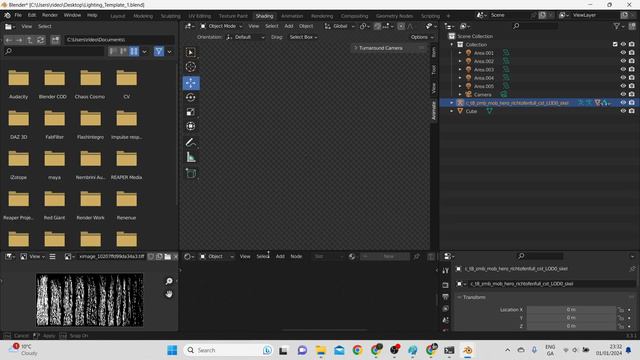
Task: Open Windows Start menu
Action: click(172, 350)
